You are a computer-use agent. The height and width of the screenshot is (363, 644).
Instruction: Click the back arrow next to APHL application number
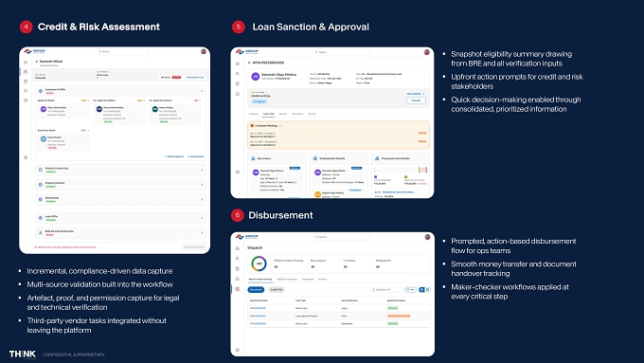(249, 63)
